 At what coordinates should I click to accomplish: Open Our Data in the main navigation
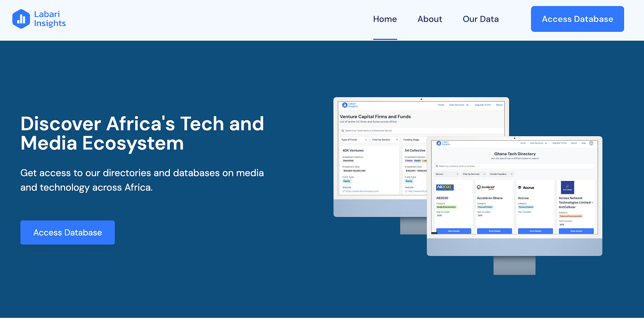coord(481,19)
